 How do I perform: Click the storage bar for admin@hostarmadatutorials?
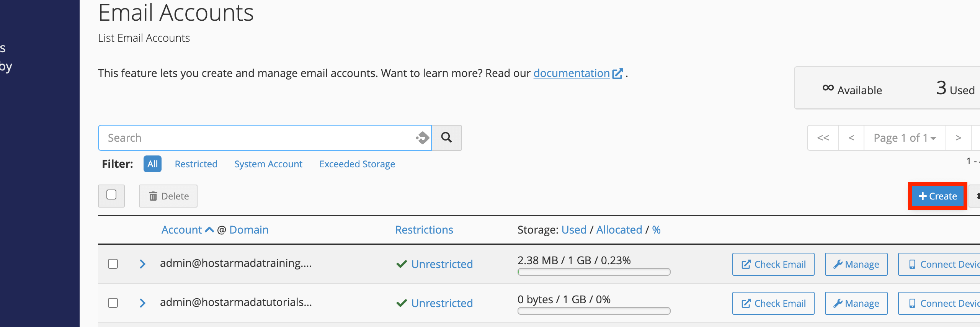pyautogui.click(x=594, y=311)
